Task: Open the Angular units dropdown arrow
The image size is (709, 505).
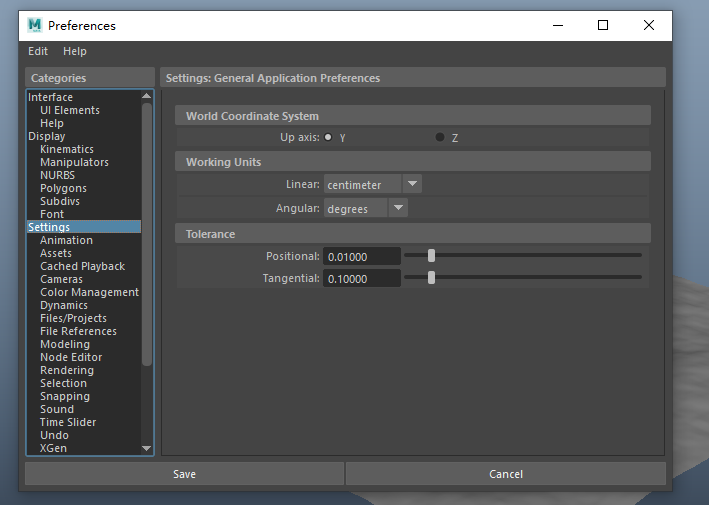Action: 398,208
